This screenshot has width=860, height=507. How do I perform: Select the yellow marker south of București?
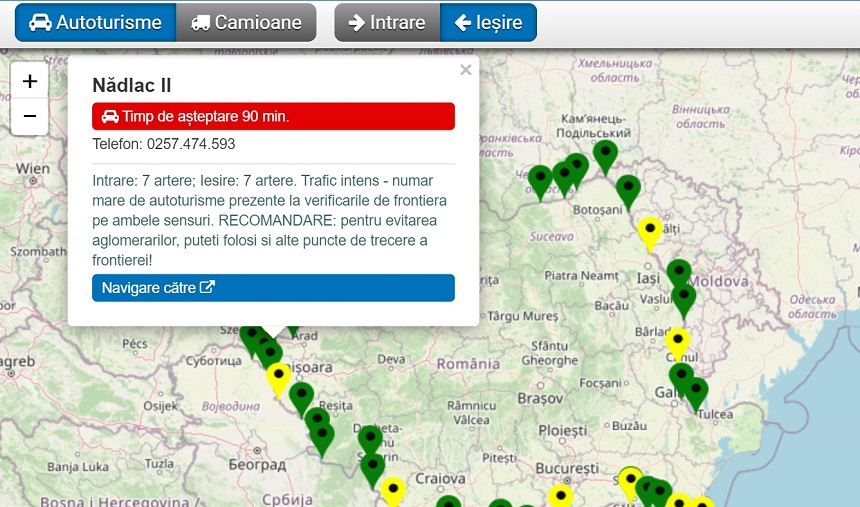[561, 496]
